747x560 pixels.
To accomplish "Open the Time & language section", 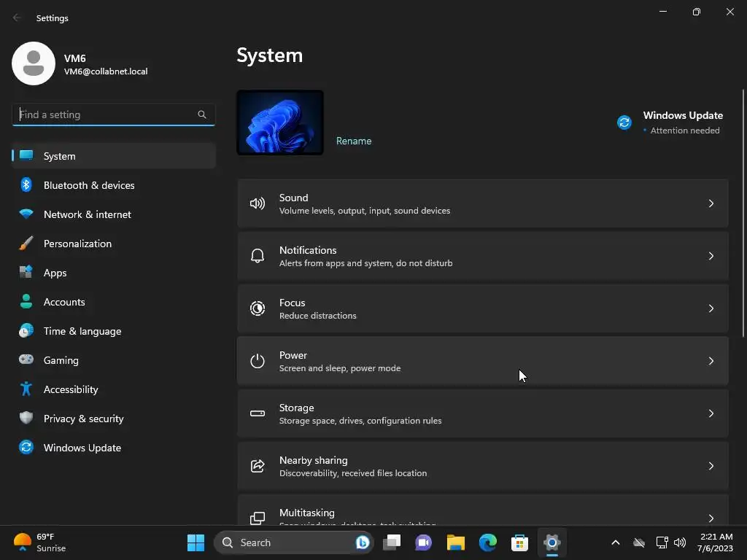I will pos(114,331).
